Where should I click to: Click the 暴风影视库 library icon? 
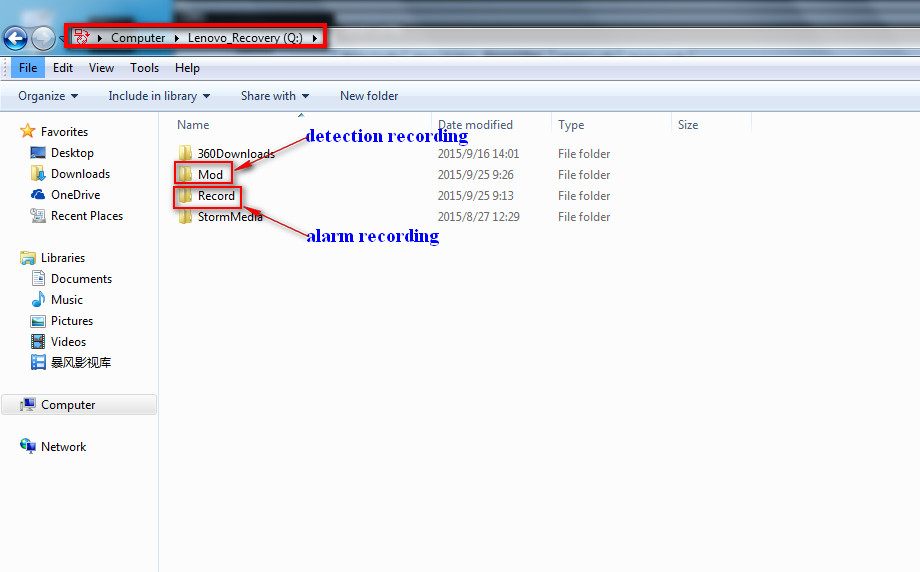coord(38,362)
